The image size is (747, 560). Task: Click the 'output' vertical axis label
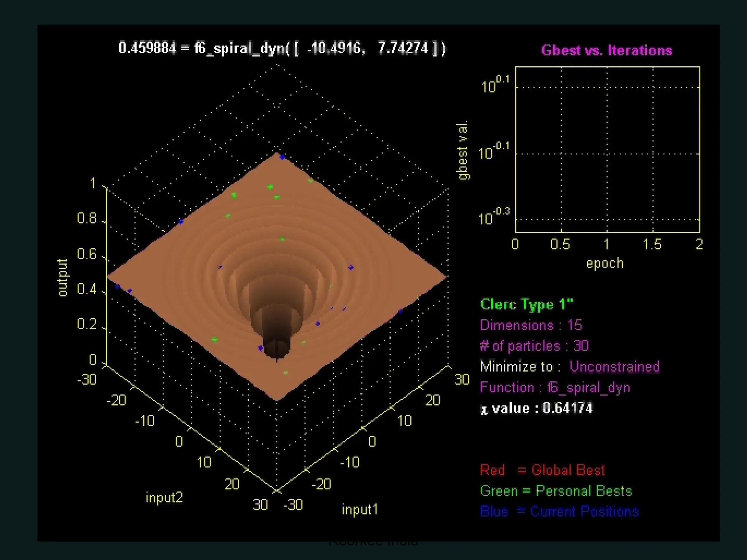(x=62, y=278)
